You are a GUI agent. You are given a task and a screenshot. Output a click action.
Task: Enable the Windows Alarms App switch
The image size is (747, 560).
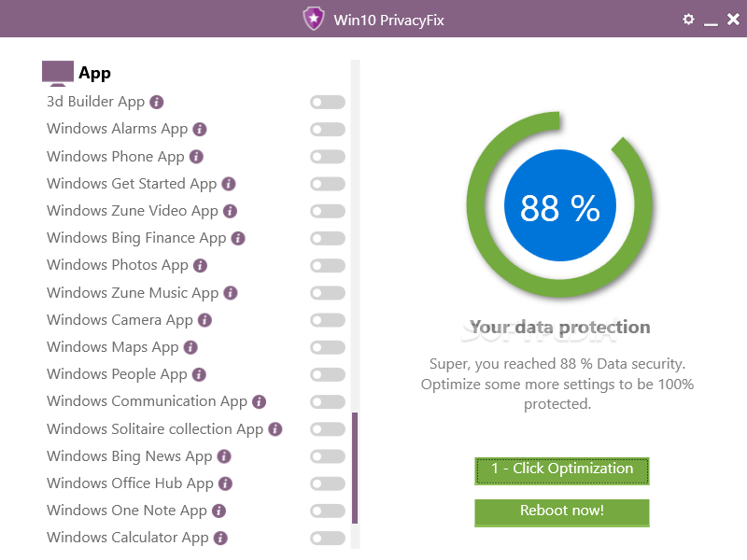328,129
